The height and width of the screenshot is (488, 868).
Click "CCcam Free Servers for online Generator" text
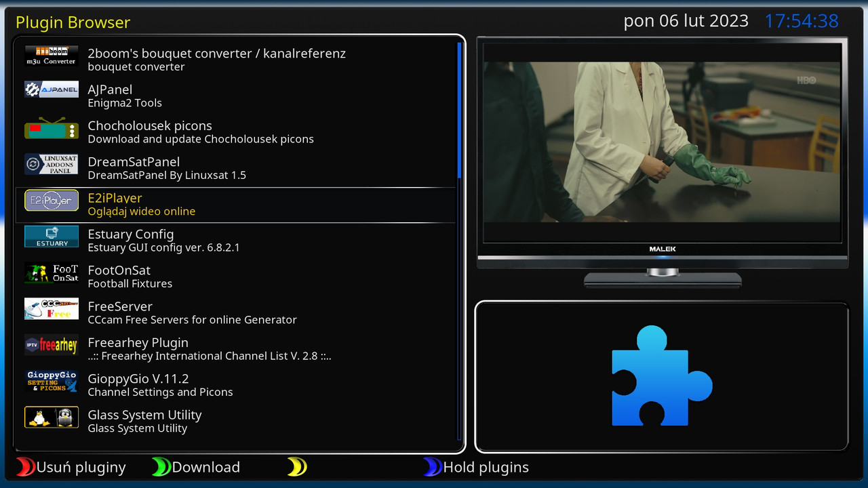pyautogui.click(x=193, y=320)
